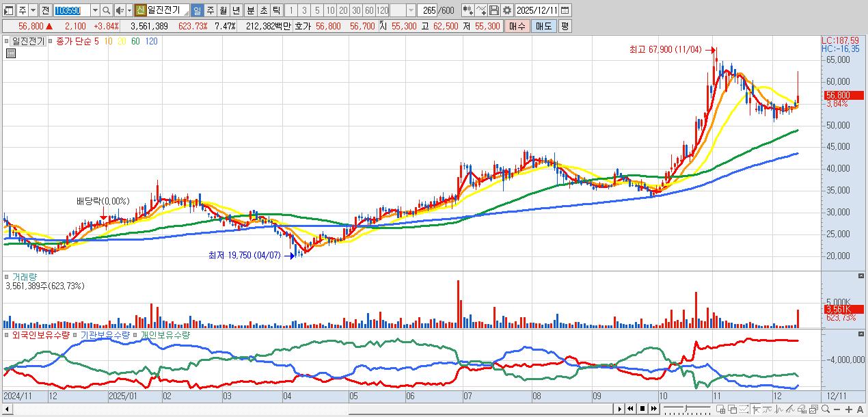Click the stop square button at bottom

(642, 409)
